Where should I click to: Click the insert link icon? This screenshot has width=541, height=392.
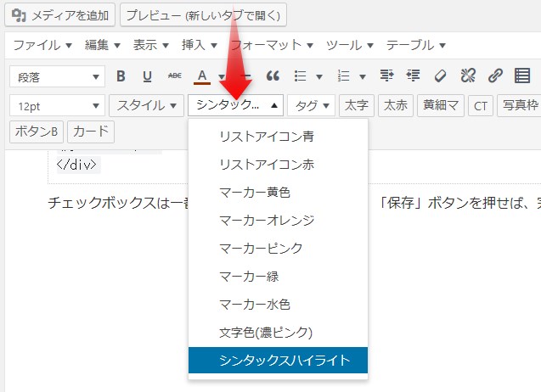coord(495,76)
